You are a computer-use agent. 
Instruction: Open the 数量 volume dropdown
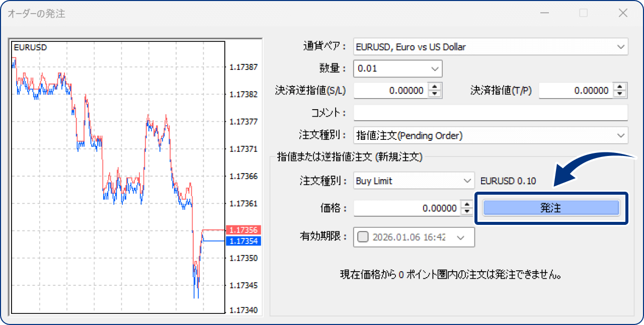(x=435, y=68)
